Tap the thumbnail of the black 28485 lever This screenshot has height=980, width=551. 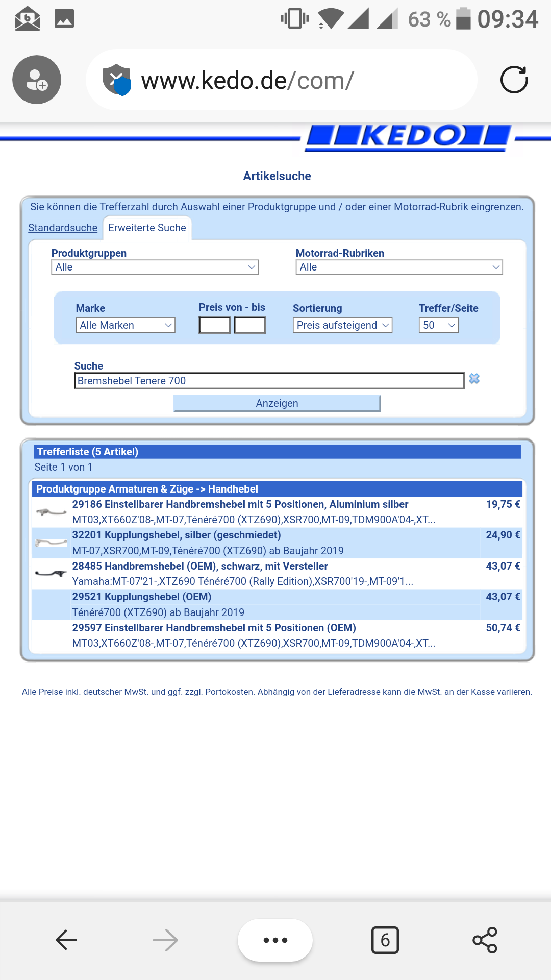pyautogui.click(x=51, y=573)
